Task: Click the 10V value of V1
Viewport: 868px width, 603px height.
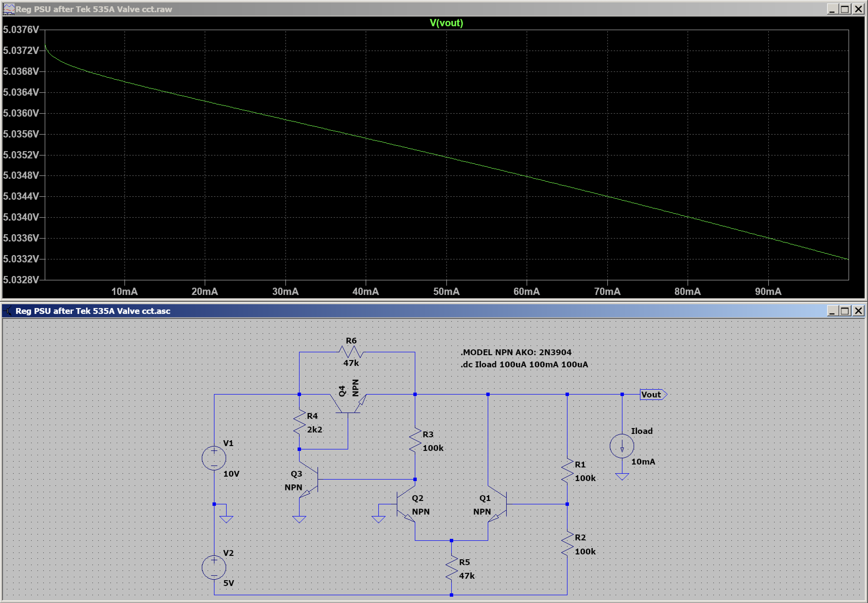Action: click(231, 474)
